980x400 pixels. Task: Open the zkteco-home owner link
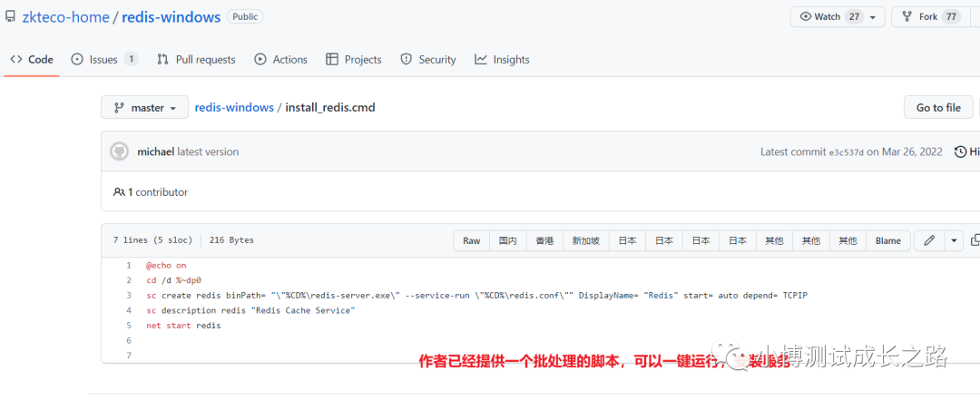coord(65,17)
